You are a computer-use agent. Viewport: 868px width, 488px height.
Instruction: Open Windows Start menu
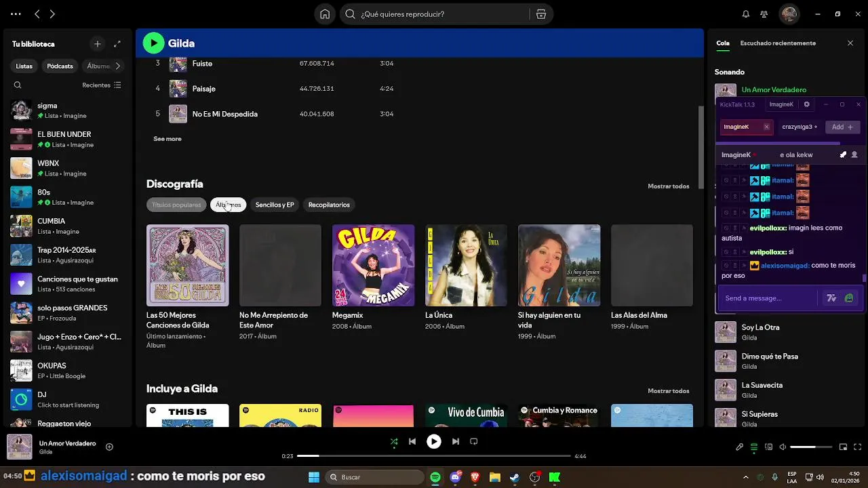pyautogui.click(x=314, y=477)
